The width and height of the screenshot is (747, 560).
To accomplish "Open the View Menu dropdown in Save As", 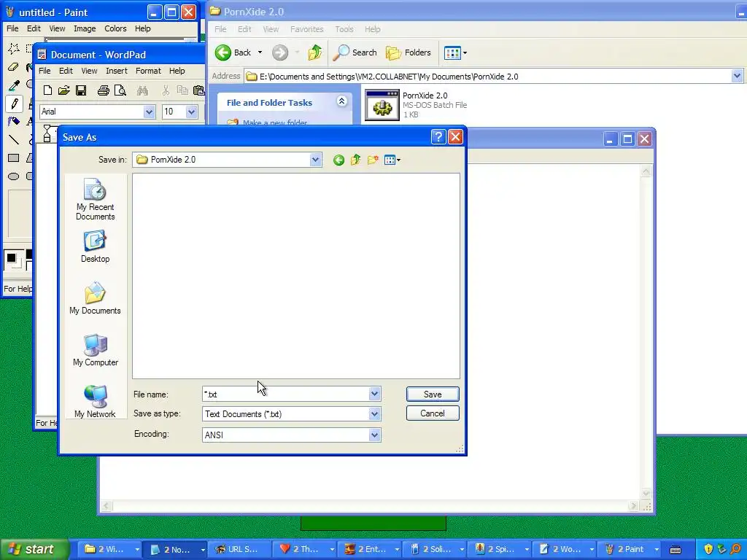I will click(392, 160).
